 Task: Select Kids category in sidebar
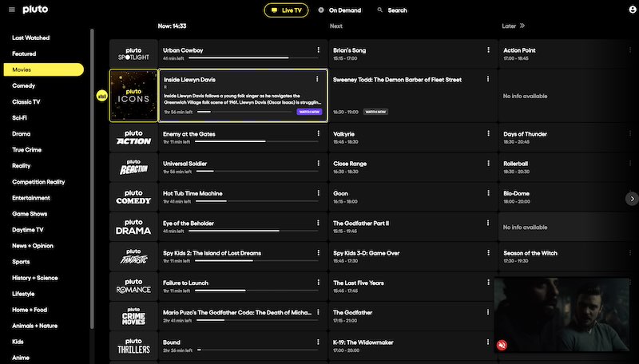point(18,342)
